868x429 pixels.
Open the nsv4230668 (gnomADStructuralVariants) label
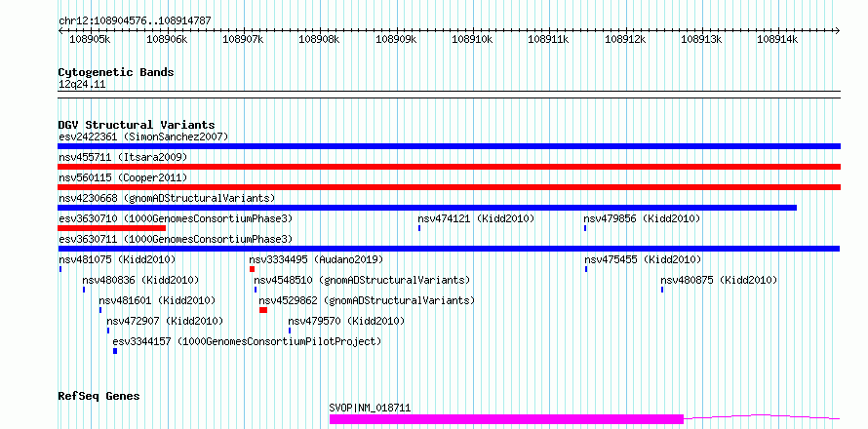coord(167,198)
